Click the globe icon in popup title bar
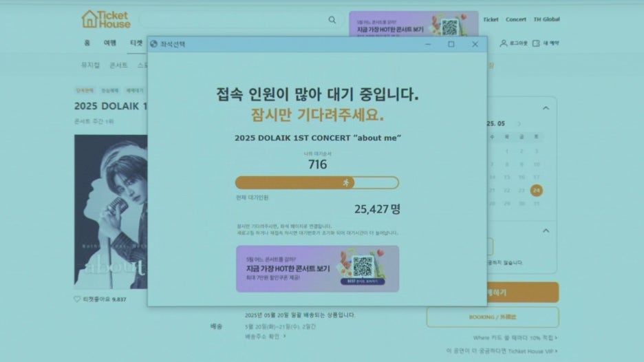The height and width of the screenshot is (362, 644). pos(153,44)
